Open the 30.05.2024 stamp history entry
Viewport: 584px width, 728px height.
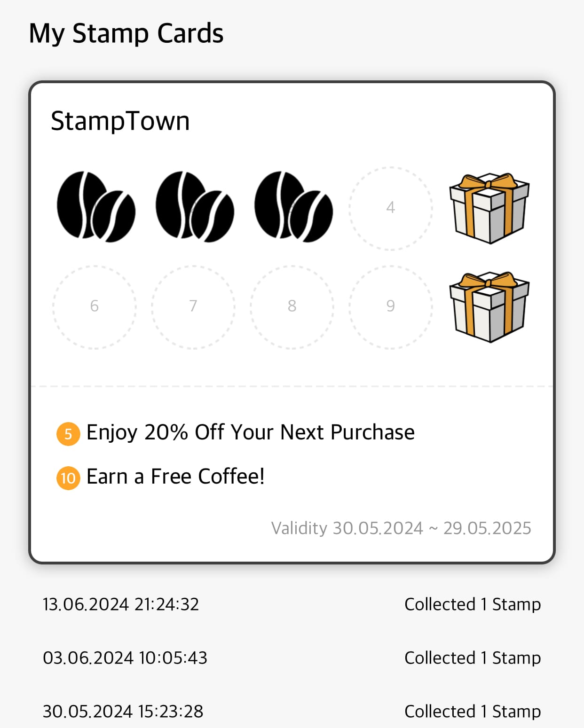pos(292,712)
